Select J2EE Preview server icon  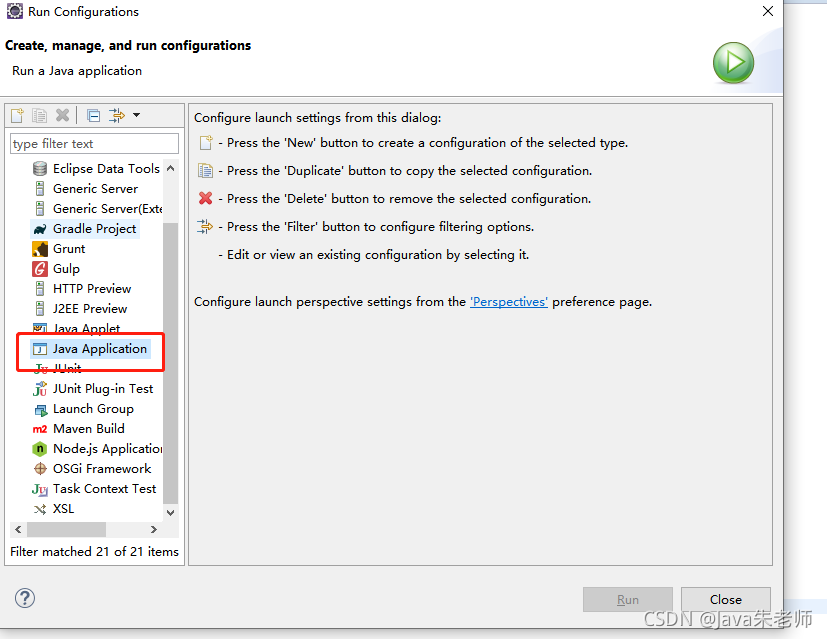point(40,309)
